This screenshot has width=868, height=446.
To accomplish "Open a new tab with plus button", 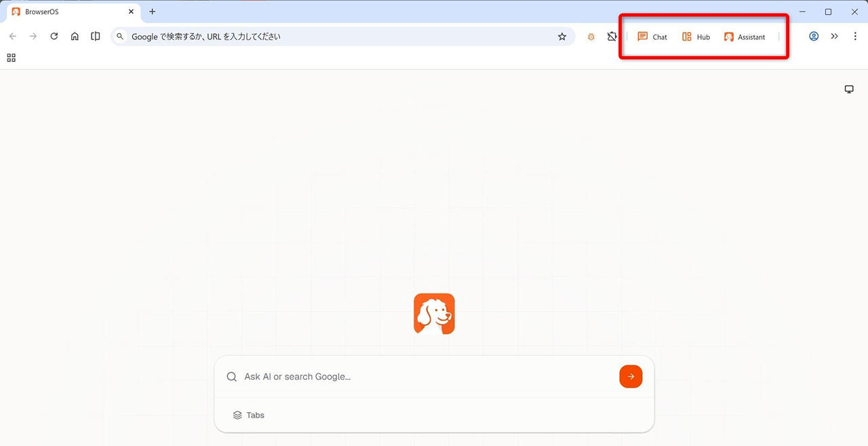I will 152,12.
